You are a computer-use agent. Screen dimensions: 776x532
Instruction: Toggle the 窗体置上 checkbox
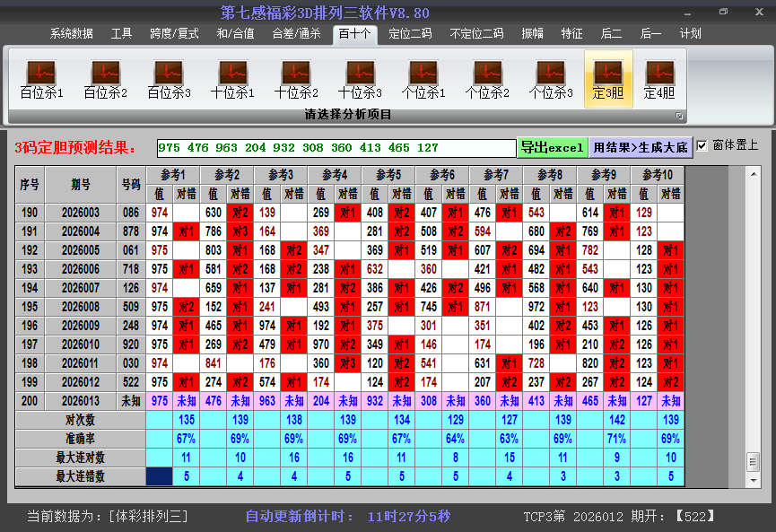tap(702, 145)
